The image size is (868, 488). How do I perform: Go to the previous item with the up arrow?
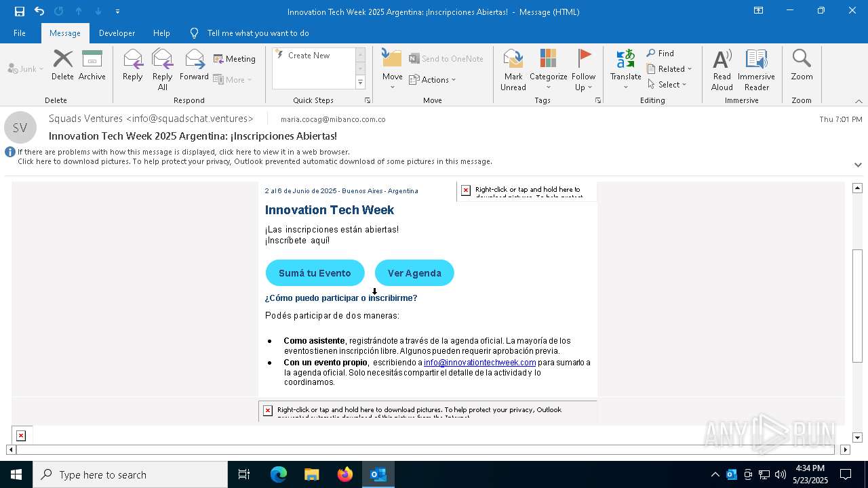pyautogui.click(x=79, y=12)
